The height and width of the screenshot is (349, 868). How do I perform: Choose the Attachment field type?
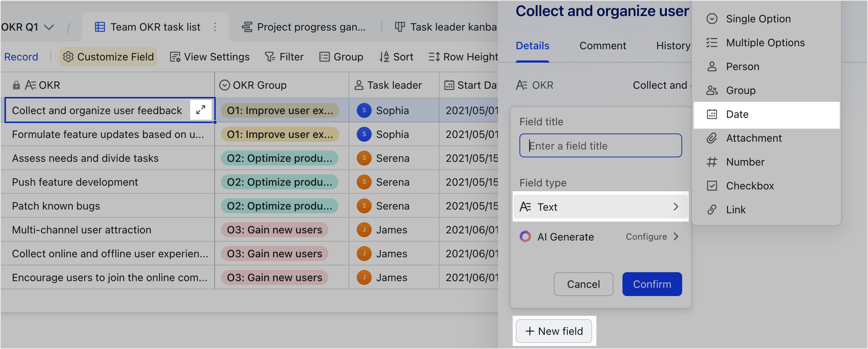coord(766,138)
